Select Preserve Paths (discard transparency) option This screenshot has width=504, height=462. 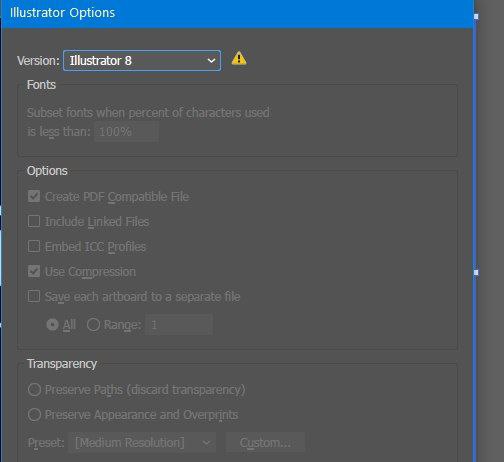point(34,390)
